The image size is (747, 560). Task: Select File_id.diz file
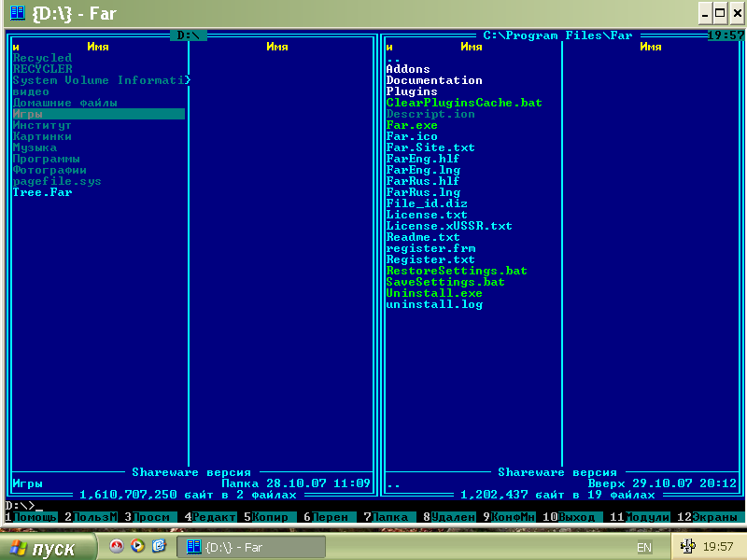coord(427,203)
